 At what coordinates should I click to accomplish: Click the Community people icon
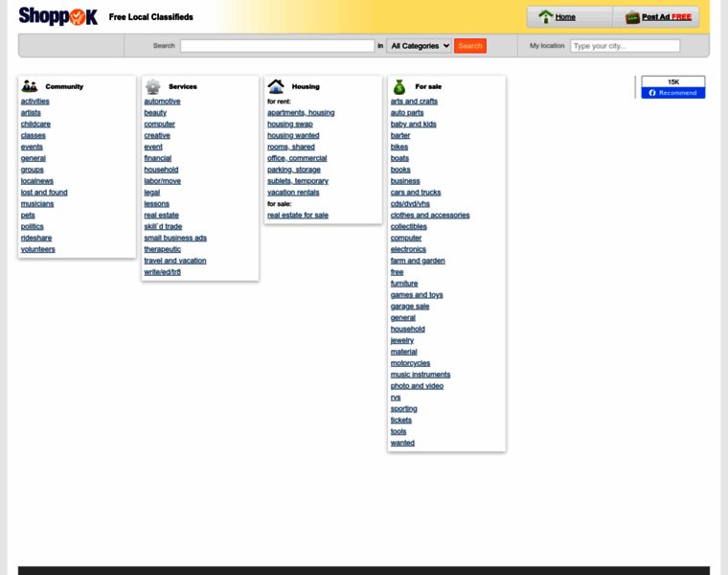[x=30, y=86]
